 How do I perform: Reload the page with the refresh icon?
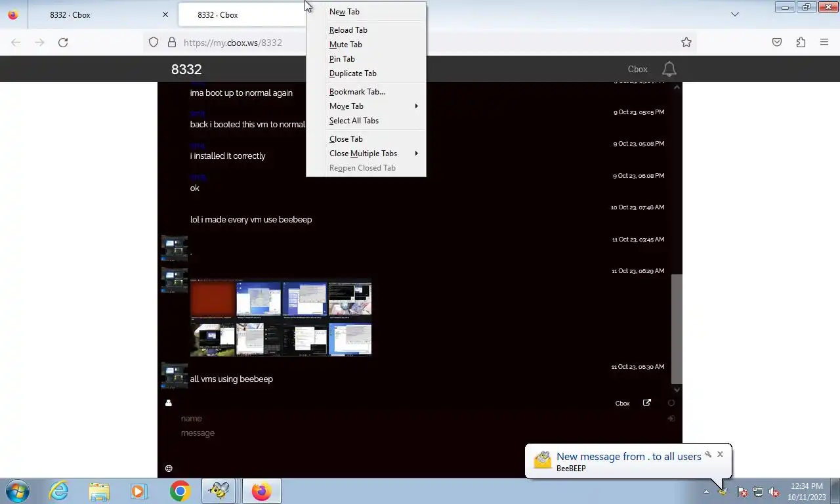click(x=63, y=43)
